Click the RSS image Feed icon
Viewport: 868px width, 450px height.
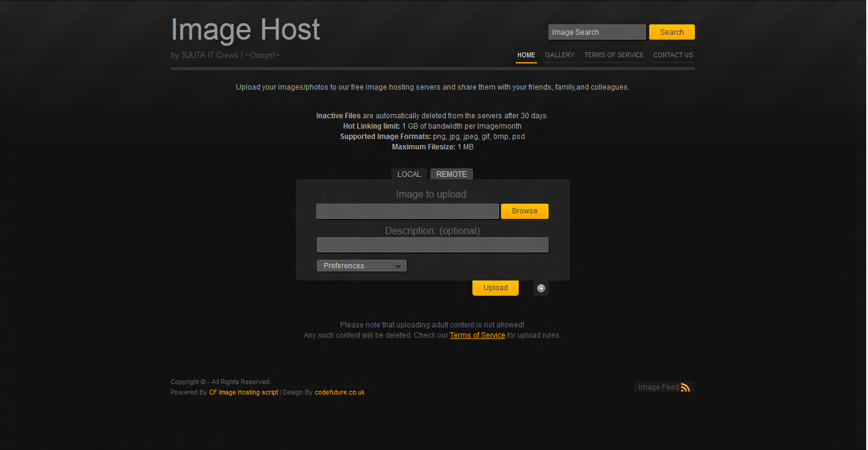(x=686, y=387)
